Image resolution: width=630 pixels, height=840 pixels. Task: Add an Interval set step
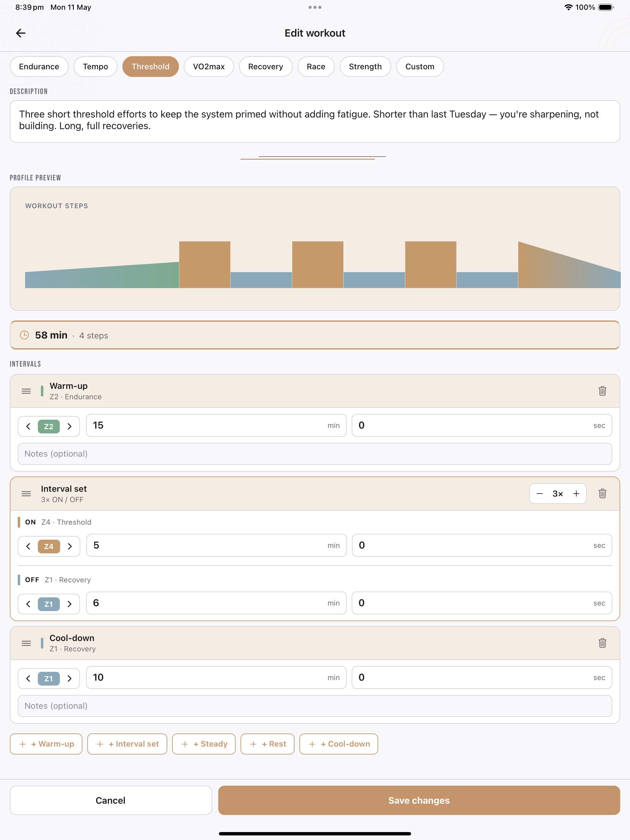click(x=127, y=744)
